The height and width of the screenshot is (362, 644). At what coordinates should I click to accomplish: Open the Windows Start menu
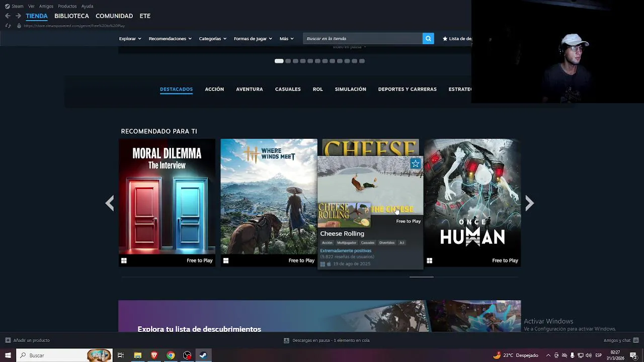tap(8, 355)
